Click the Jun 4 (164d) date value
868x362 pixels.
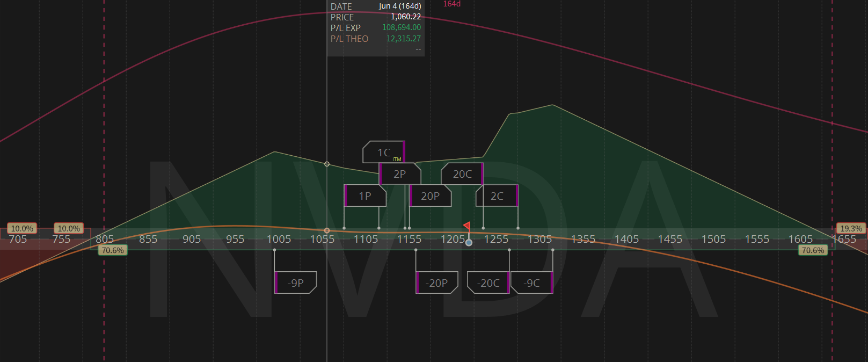pos(400,6)
